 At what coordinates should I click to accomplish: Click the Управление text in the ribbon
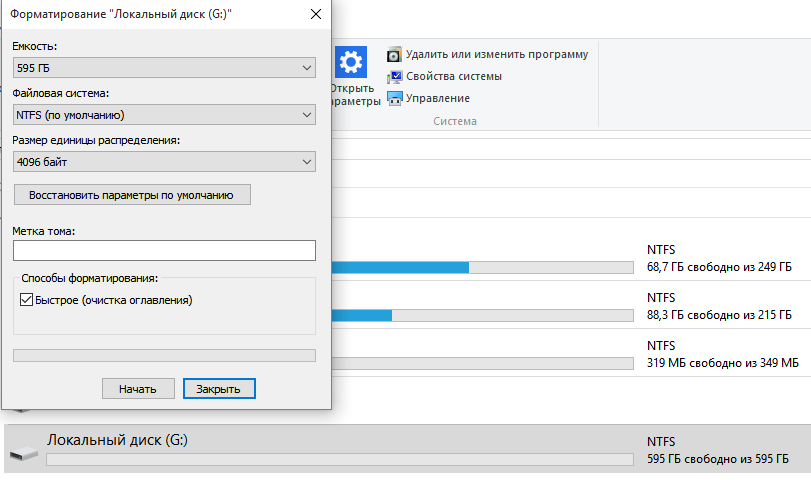[x=438, y=98]
